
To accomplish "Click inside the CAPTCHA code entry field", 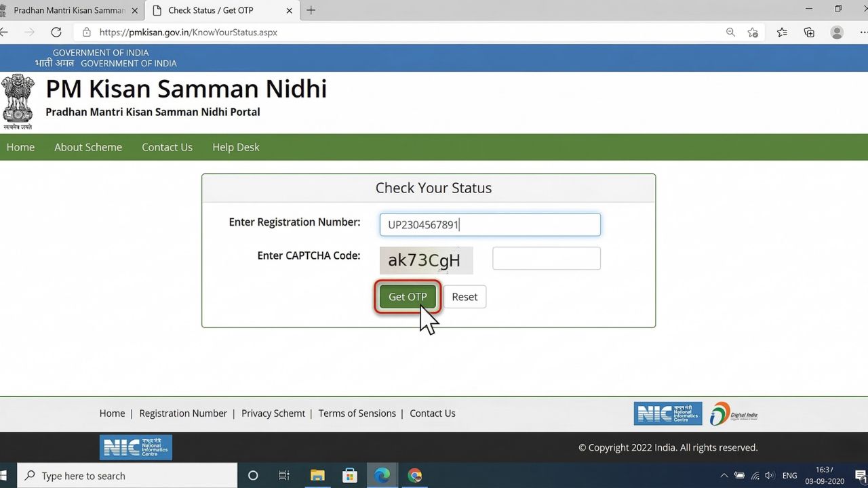I will pos(546,258).
